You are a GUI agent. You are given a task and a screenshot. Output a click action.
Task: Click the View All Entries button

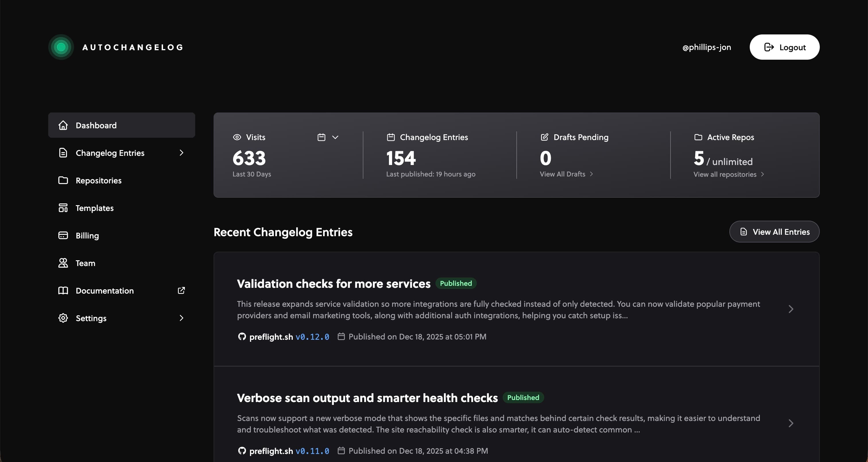pyautogui.click(x=774, y=232)
